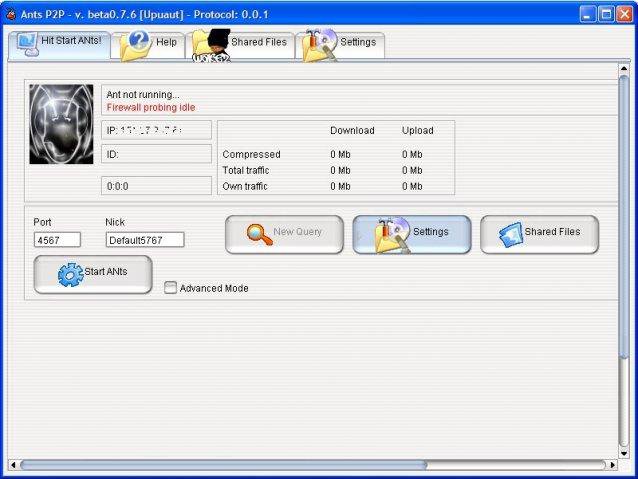
Task: Click the vertical scrollbar down arrow
Action: [624, 451]
